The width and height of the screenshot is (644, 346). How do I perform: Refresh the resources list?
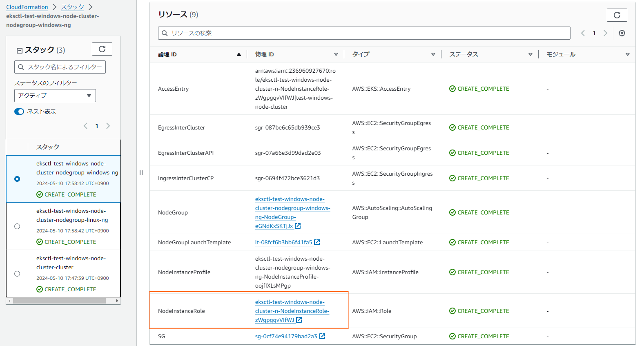coord(617,15)
